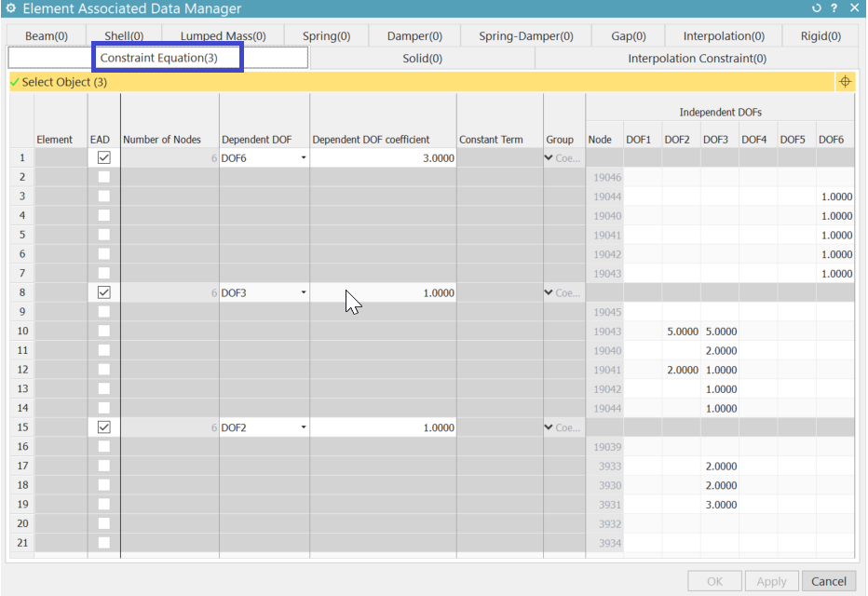Open help using the question mark icon

click(834, 8)
